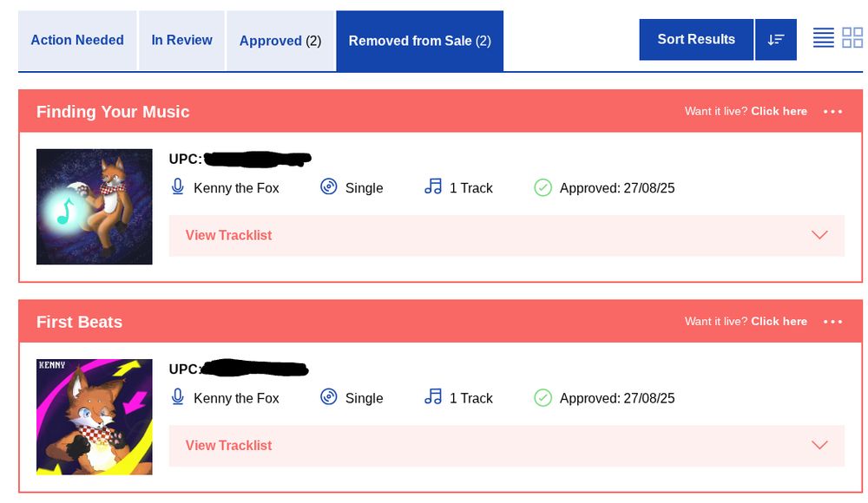Collapse the Finding Your Music tracklist chevron

coord(819,234)
